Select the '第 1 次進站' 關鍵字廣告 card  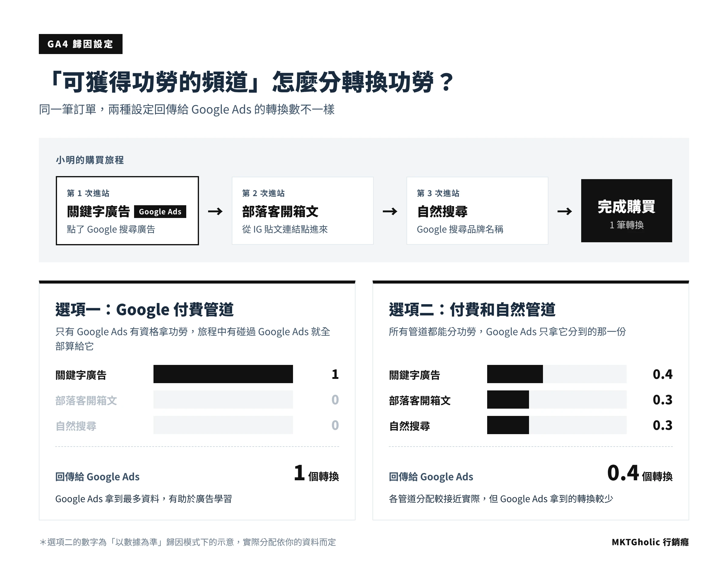pyautogui.click(x=127, y=211)
